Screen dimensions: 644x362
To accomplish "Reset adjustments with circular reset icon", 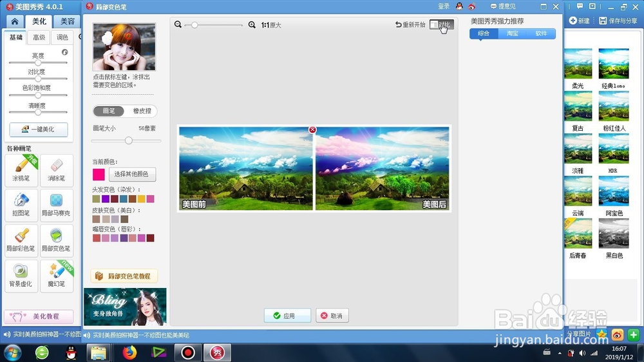I will (x=65, y=52).
